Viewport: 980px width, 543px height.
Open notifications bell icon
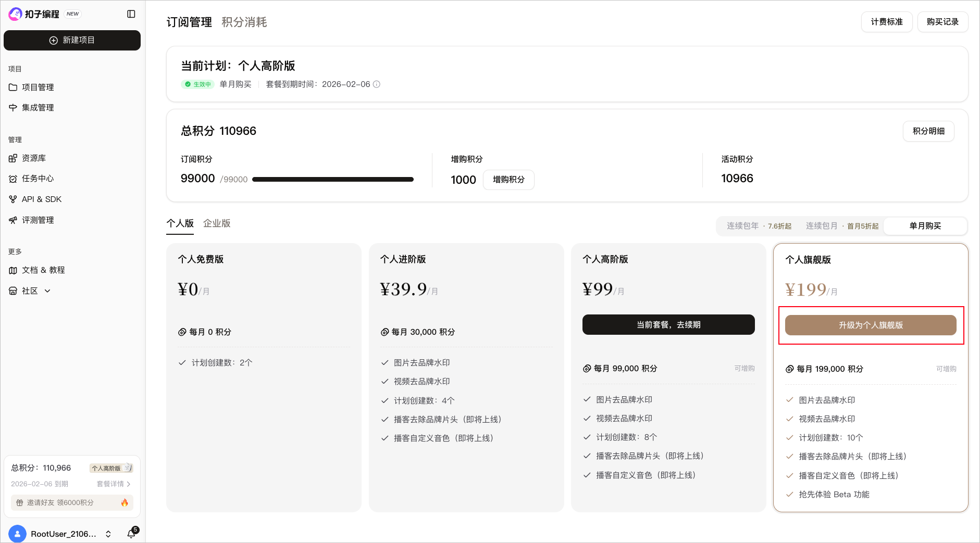(x=131, y=534)
